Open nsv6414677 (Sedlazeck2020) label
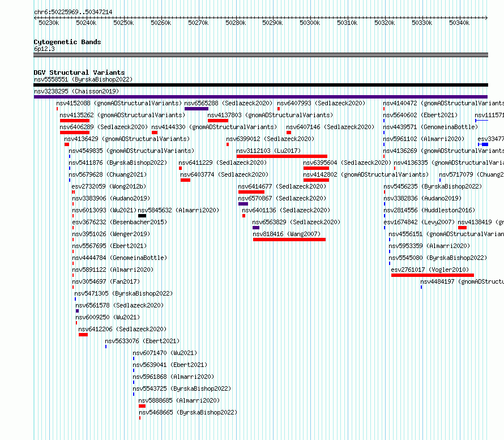Viewport: 504px width, 440px height. tap(282, 186)
